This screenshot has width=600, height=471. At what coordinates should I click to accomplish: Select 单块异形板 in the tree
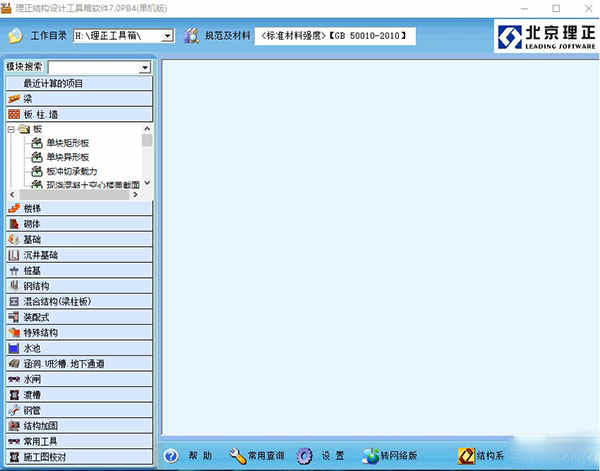pyautogui.click(x=68, y=157)
